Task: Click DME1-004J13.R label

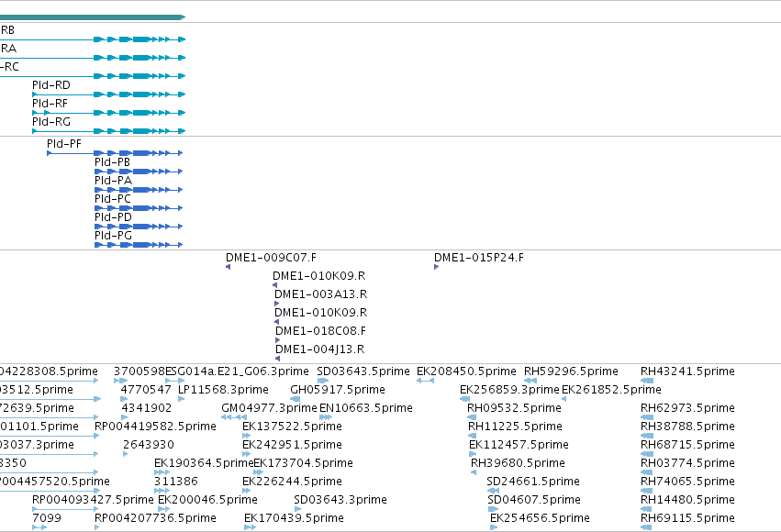Action: pyautogui.click(x=319, y=349)
